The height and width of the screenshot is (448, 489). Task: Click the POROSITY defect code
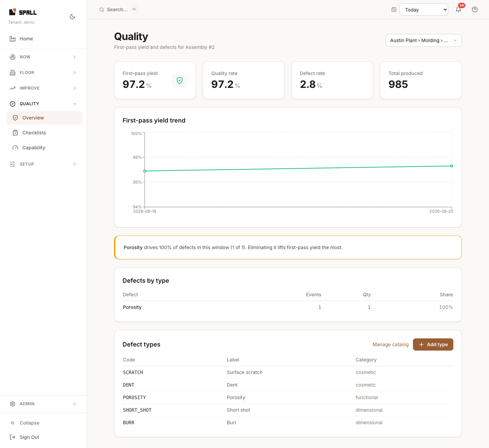(134, 397)
